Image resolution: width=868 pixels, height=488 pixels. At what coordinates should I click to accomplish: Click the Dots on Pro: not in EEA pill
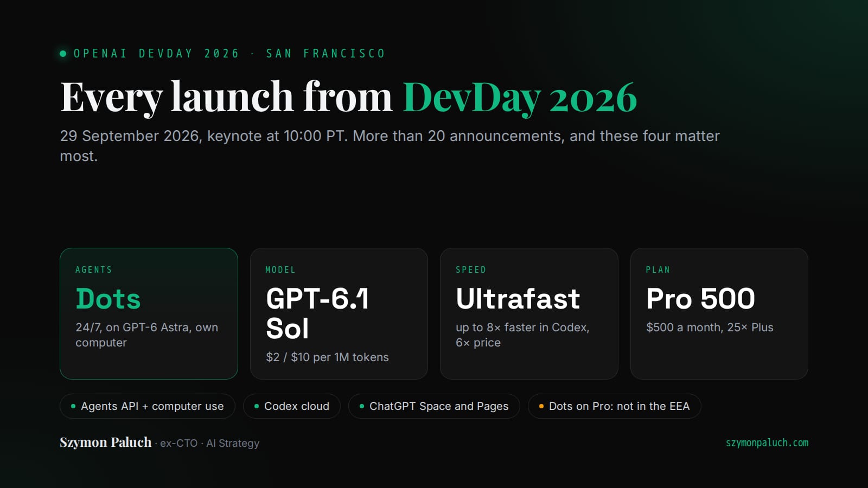(615, 406)
